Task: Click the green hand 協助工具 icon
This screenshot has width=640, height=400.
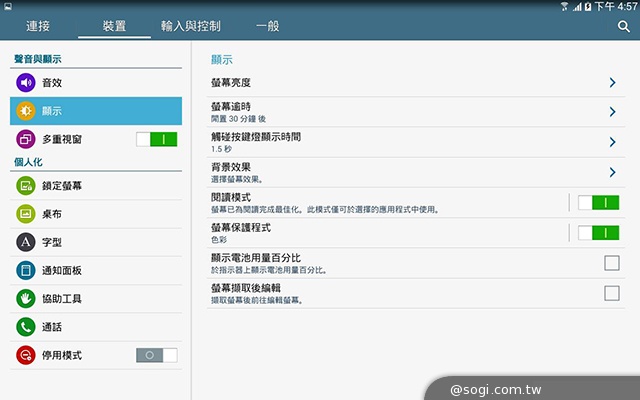Action: click(26, 299)
